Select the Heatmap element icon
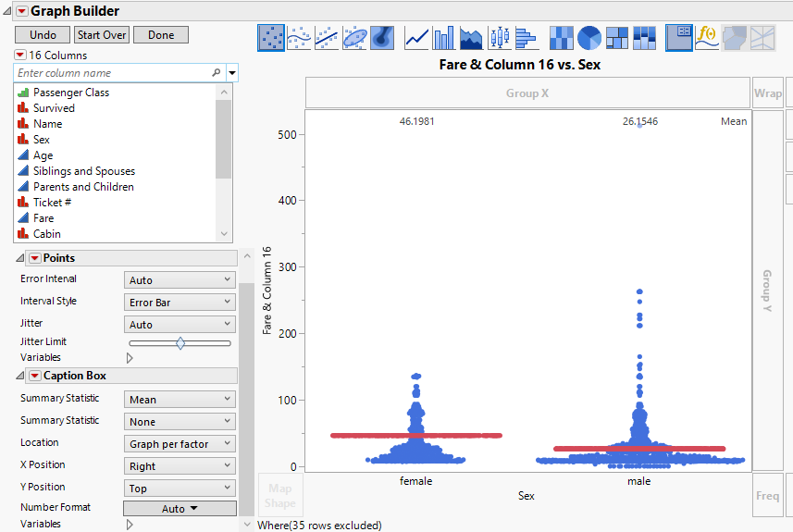The image size is (793, 532). [x=562, y=38]
